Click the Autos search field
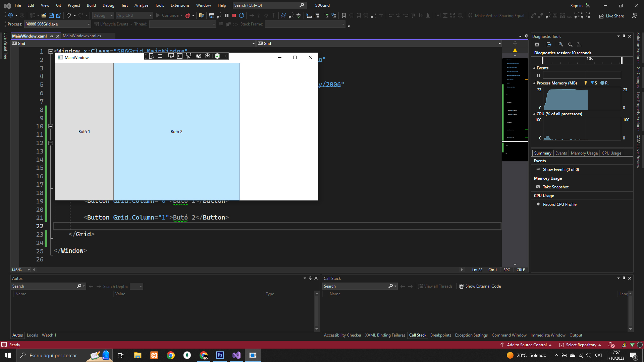Image resolution: width=644 pixels, height=362 pixels. point(44,286)
